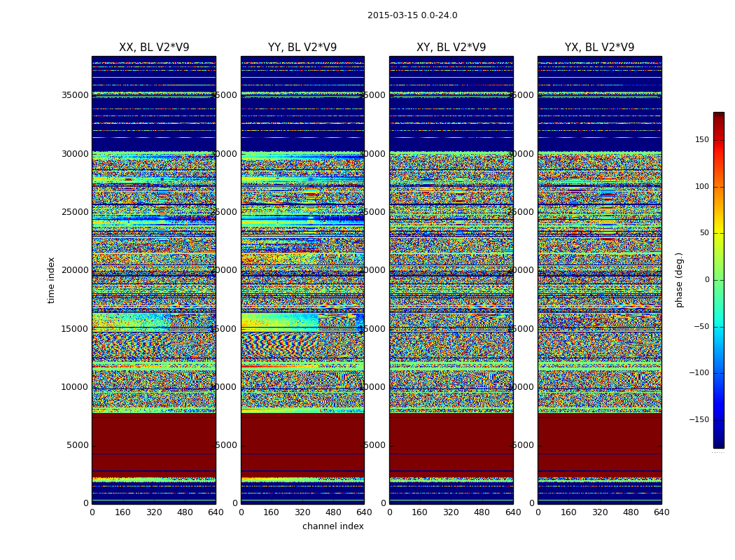Click the colorbar tick label 150

pyautogui.click(x=701, y=139)
